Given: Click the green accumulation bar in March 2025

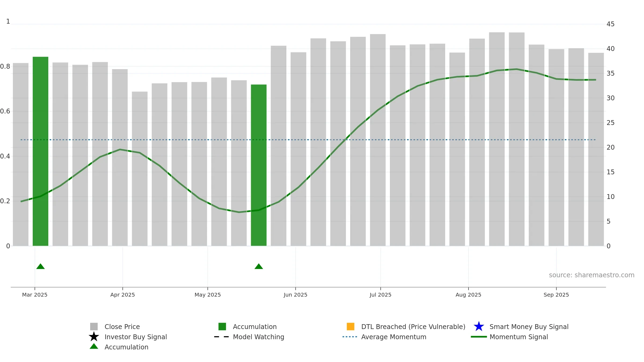Looking at the screenshot, I should click(x=41, y=151).
